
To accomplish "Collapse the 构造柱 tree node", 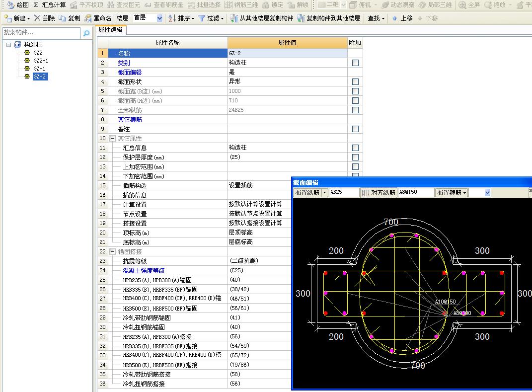I will click(x=8, y=44).
